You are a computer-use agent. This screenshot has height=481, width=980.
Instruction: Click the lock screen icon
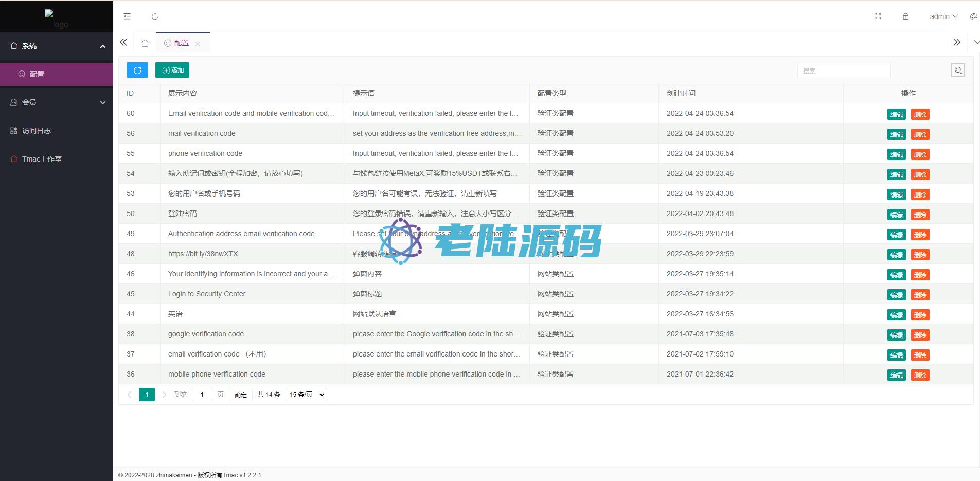pyautogui.click(x=906, y=16)
